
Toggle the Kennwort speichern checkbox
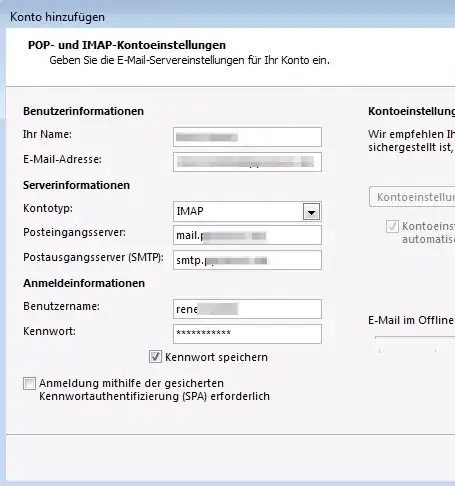(155, 357)
